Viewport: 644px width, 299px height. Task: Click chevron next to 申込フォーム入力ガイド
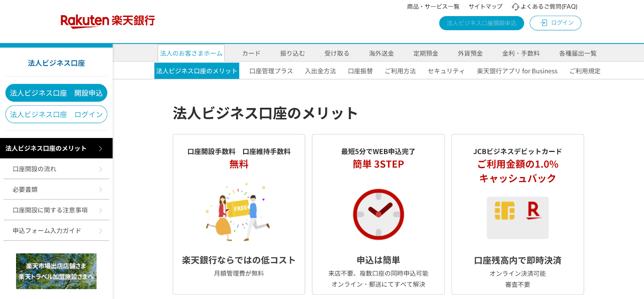coord(101,231)
